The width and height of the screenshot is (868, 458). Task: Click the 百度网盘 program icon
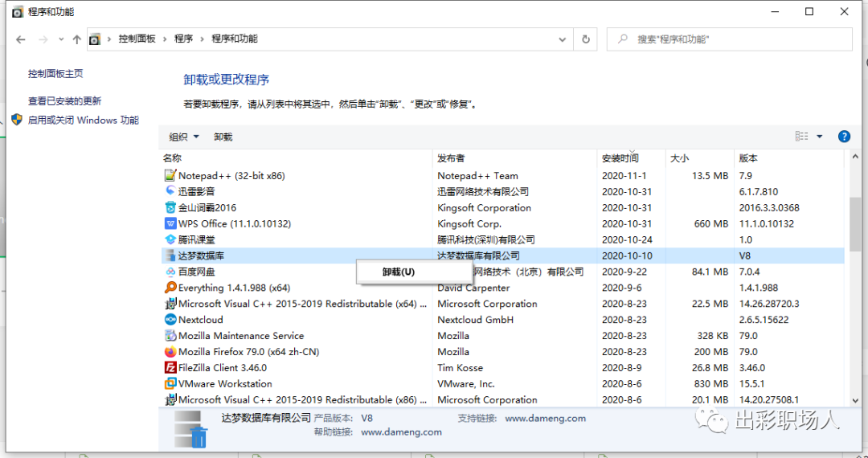pos(170,272)
